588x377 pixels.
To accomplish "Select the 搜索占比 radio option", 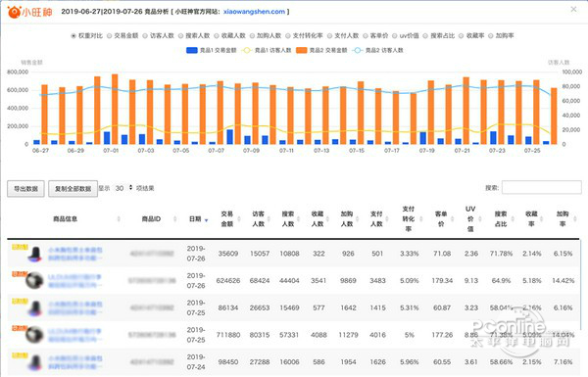I will click(x=425, y=36).
